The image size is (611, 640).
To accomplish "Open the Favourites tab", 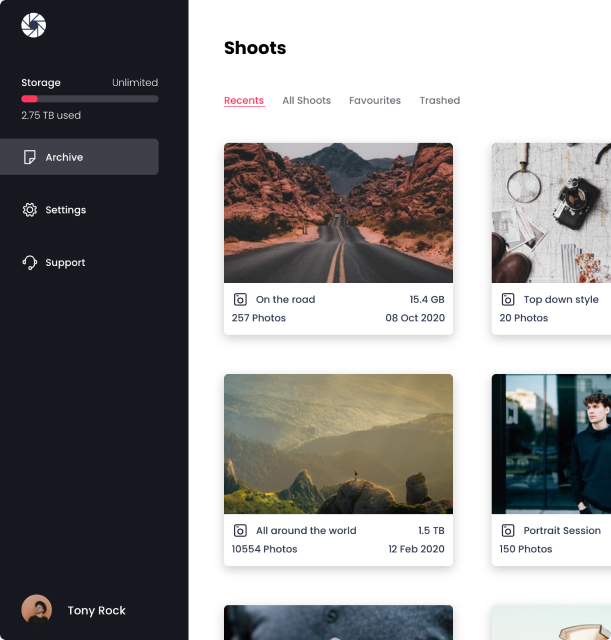I will pyautogui.click(x=375, y=100).
